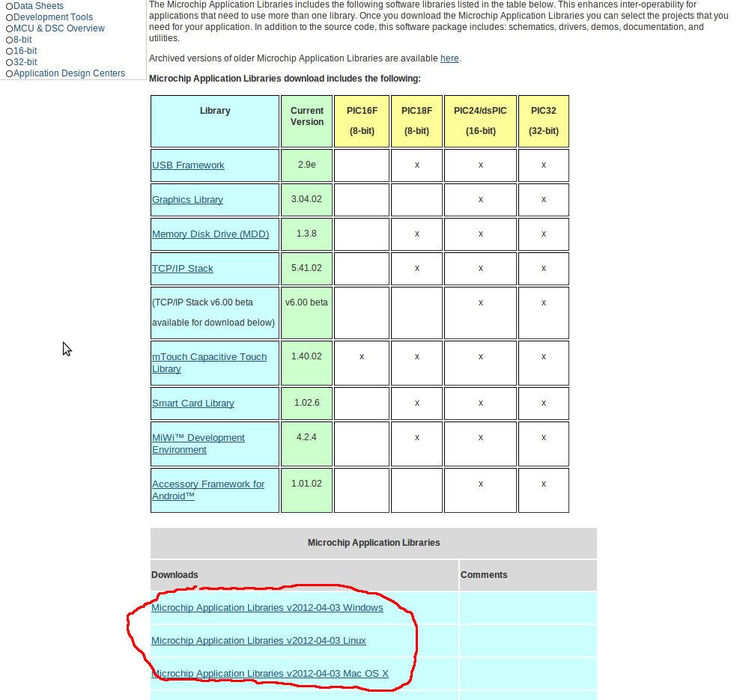The width and height of the screenshot is (746, 700).
Task: Click the version cell 1.3.8
Action: (307, 234)
